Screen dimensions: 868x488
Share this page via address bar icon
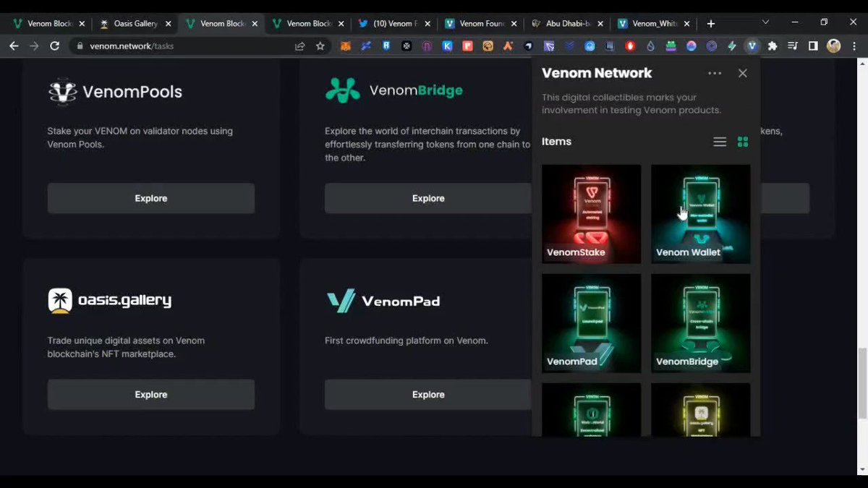tap(299, 46)
